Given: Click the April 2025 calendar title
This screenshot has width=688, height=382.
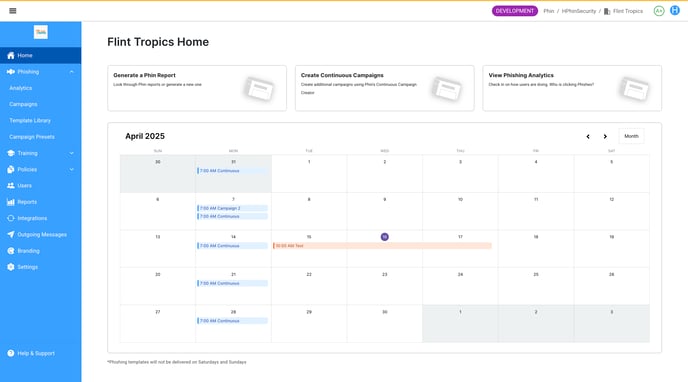Looking at the screenshot, I should pyautogui.click(x=145, y=136).
